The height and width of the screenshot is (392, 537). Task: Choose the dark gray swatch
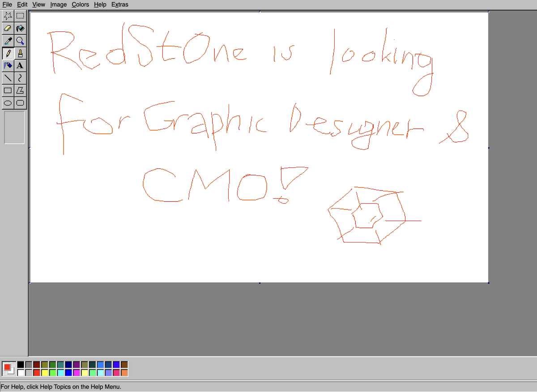click(x=29, y=365)
